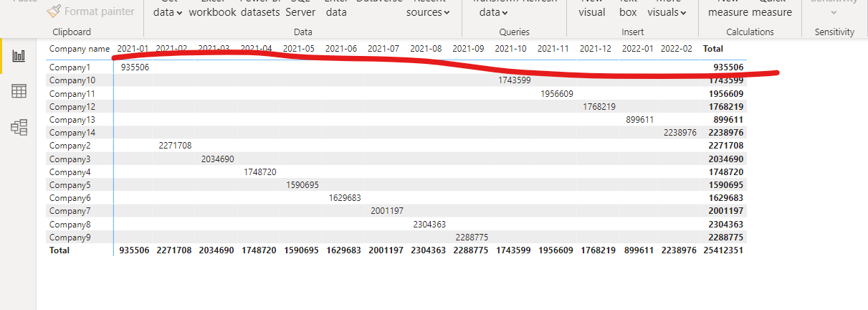Viewport: 868px width, 310px height.
Task: Connect to SQL Server source
Action: (300, 9)
